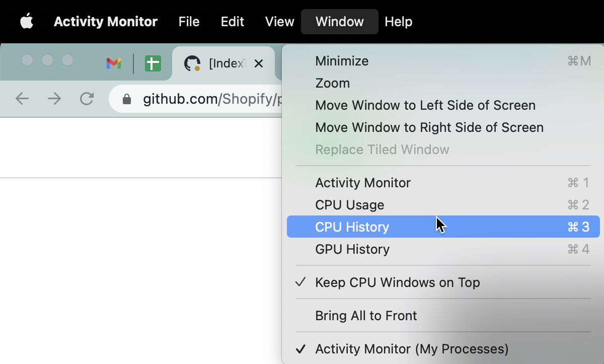Image resolution: width=604 pixels, height=364 pixels.
Task: Select GPU History menu item
Action: tap(352, 249)
